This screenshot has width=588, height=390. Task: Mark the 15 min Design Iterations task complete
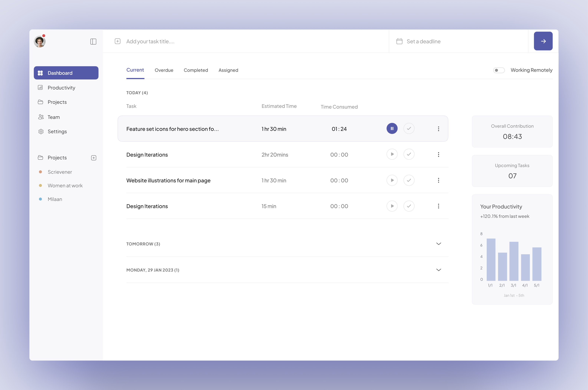tap(409, 206)
